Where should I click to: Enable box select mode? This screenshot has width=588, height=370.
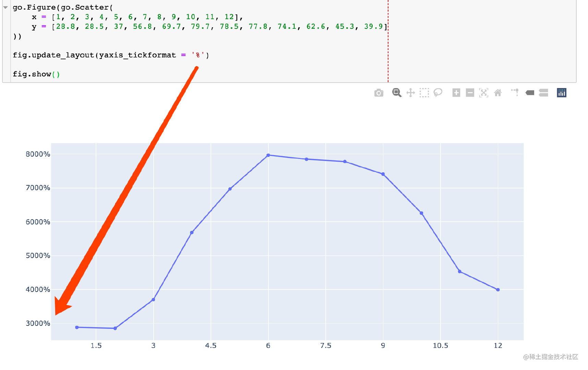424,92
